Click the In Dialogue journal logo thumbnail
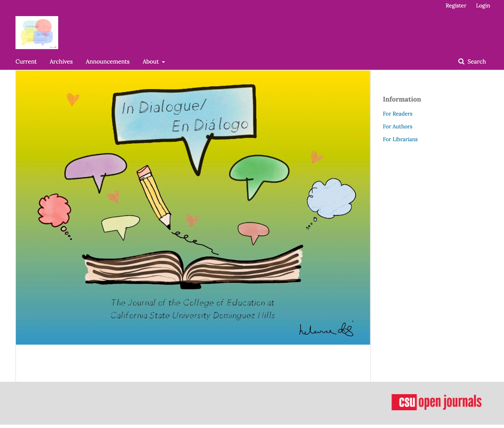The image size is (504, 428). [x=37, y=33]
